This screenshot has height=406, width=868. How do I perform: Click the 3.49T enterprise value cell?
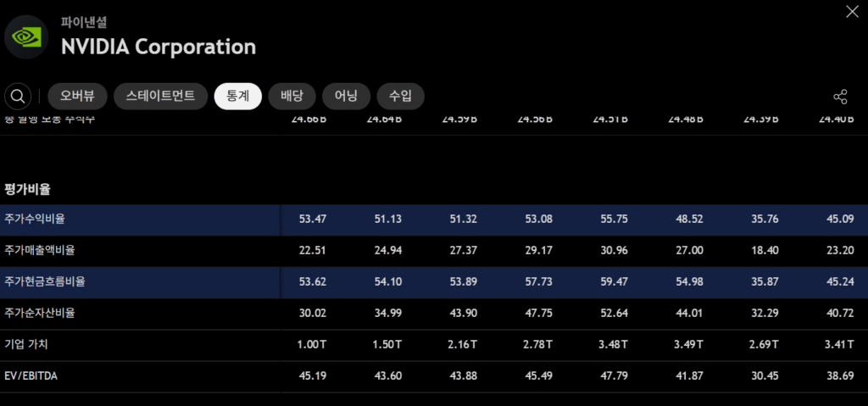686,344
